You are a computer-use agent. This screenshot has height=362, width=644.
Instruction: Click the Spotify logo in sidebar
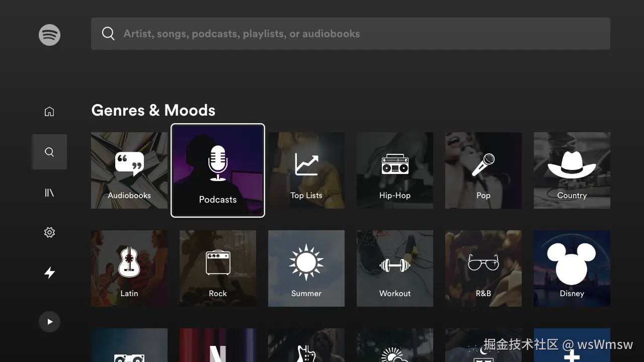point(49,35)
